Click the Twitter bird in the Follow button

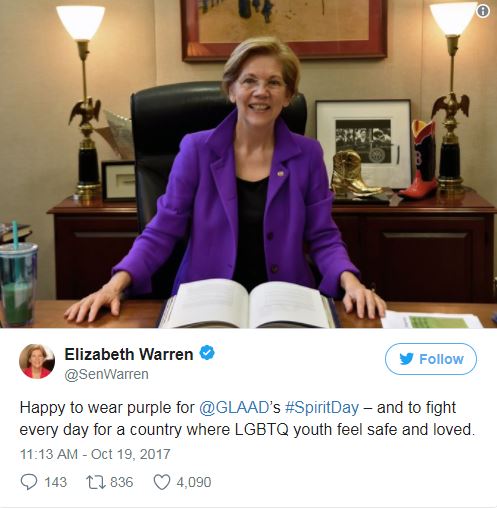click(406, 359)
